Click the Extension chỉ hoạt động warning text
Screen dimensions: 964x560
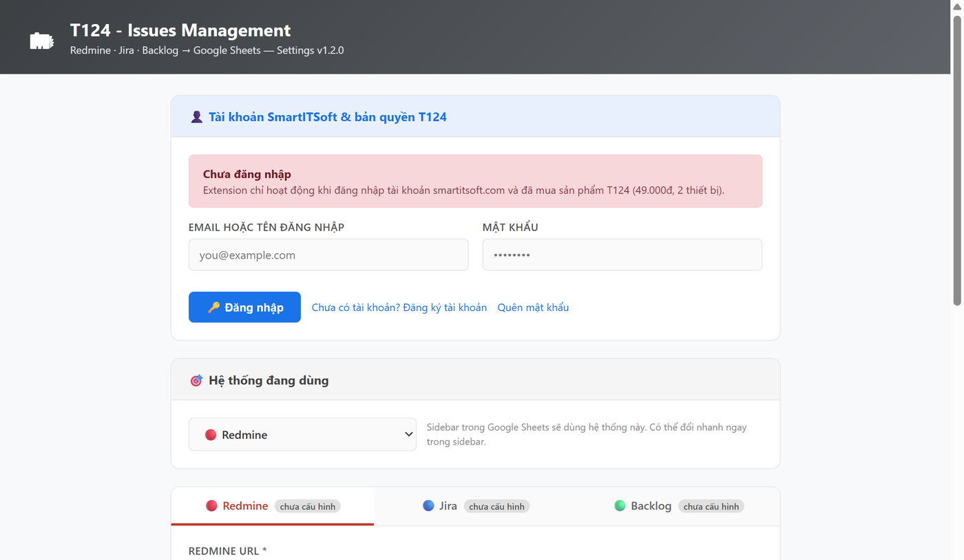tap(463, 191)
